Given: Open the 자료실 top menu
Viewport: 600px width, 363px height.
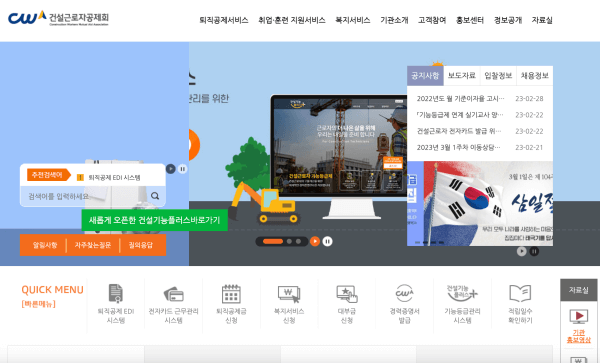Looking at the screenshot, I should click(x=542, y=20).
